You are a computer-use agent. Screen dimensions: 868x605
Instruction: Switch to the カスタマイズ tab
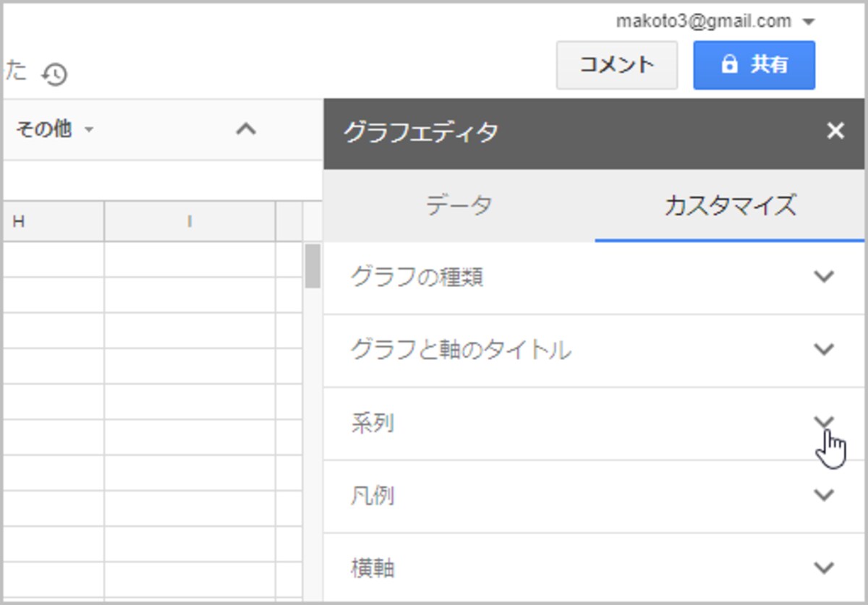pyautogui.click(x=730, y=206)
